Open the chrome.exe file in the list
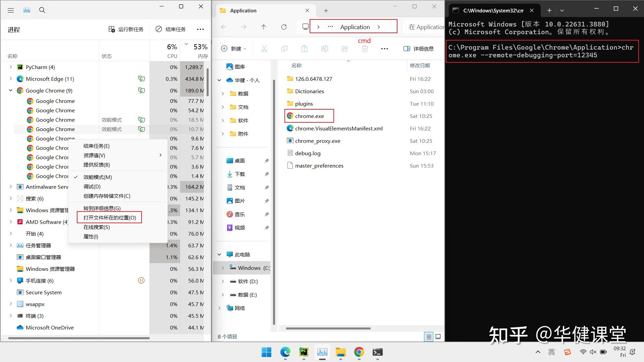The image size is (644, 362). 309,116
